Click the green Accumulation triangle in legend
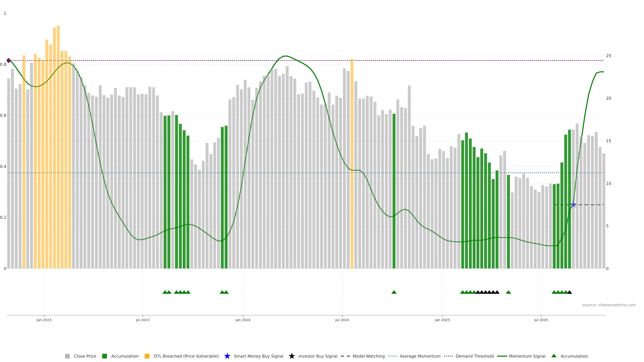 pyautogui.click(x=554, y=356)
